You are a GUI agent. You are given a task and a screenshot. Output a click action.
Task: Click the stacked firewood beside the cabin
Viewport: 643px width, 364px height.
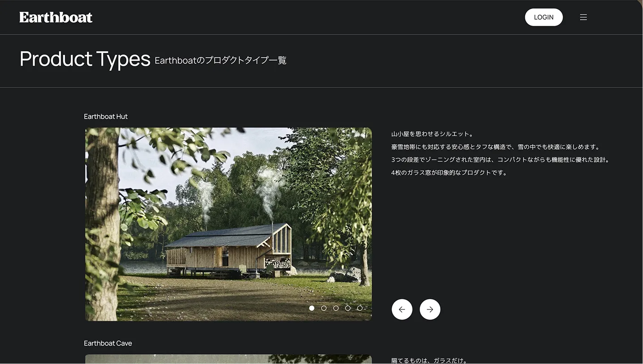pos(278,263)
